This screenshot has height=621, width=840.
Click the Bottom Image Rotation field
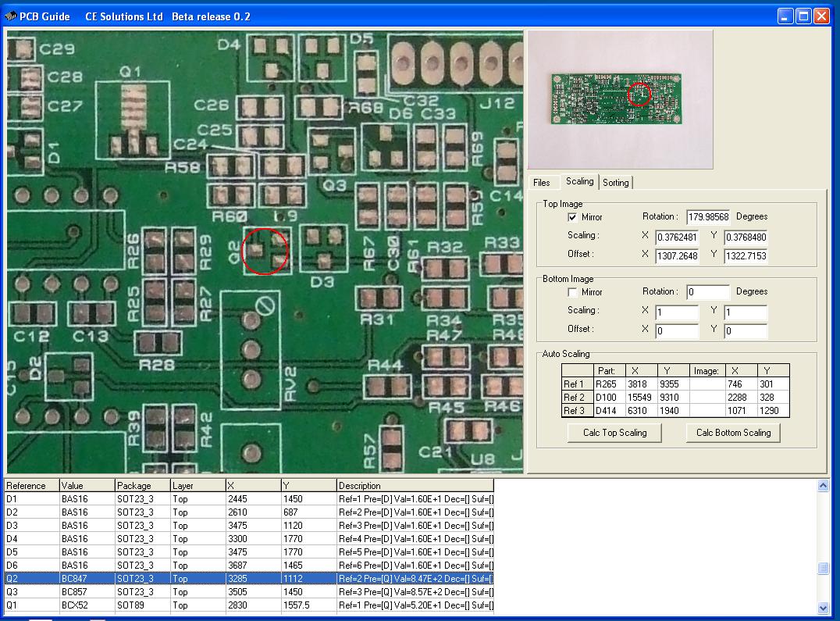pyautogui.click(x=708, y=292)
